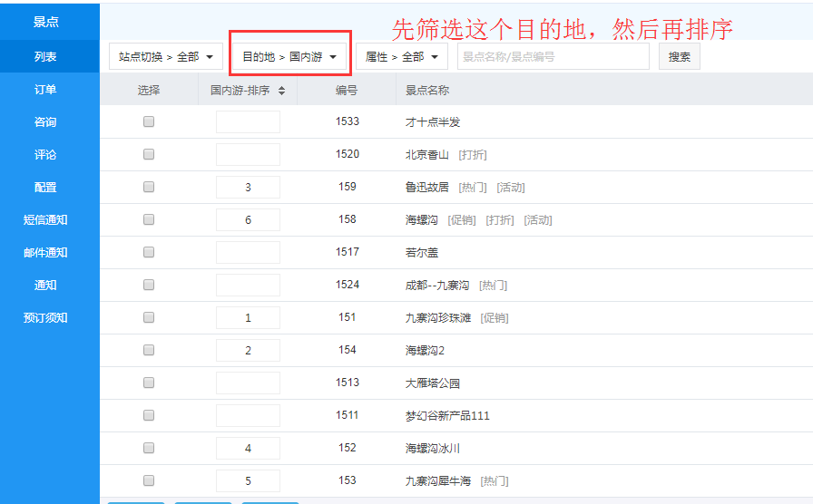Image resolution: width=813 pixels, height=504 pixels.
Task: Select 预订须知 in the sidebar
Action: (45, 317)
